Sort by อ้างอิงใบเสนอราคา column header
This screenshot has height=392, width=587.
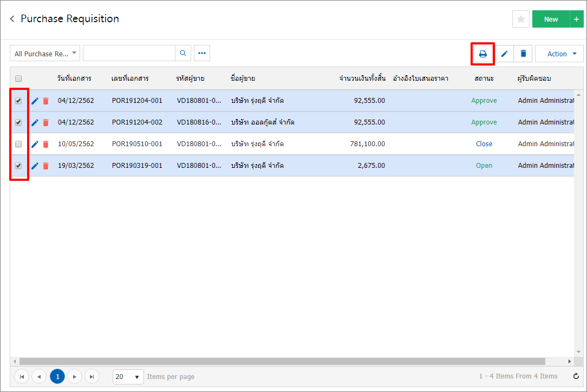click(420, 79)
